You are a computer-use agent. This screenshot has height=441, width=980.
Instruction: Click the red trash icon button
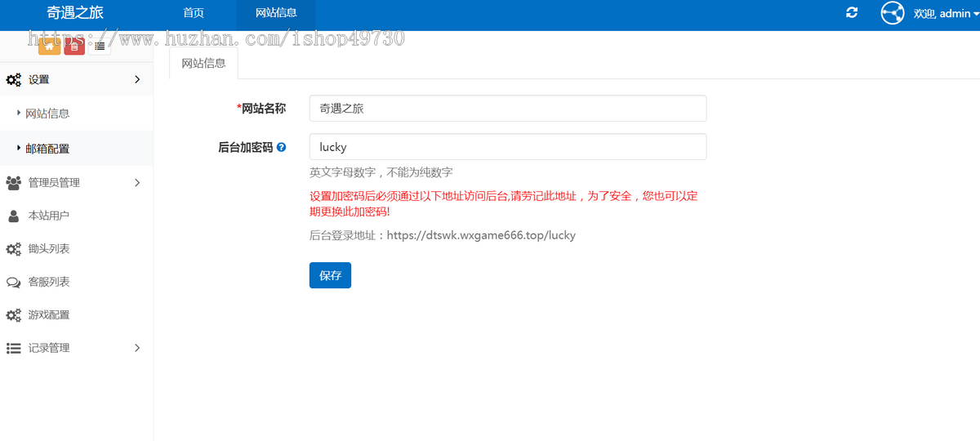pyautogui.click(x=74, y=47)
